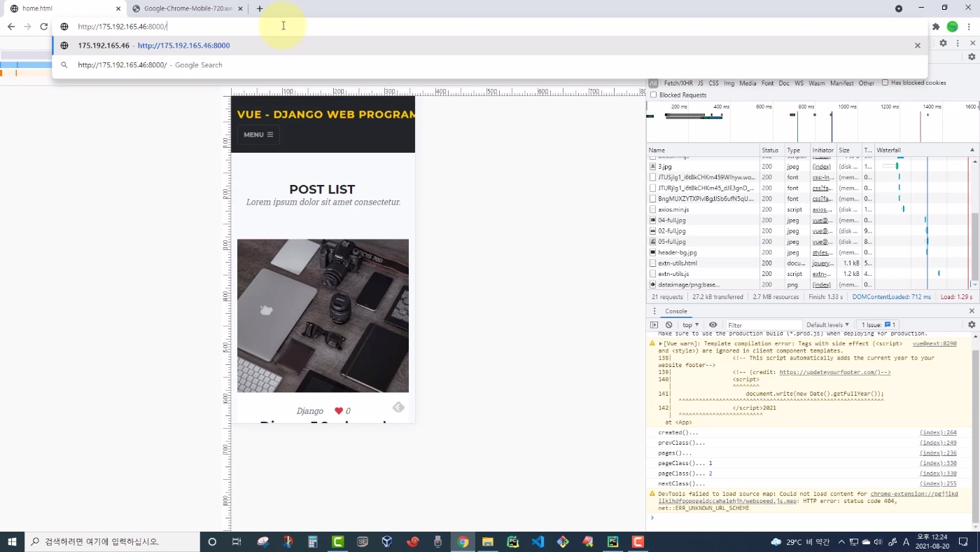The height and width of the screenshot is (552, 980).
Task: Reload the page with the refresh icon
Action: (43, 27)
